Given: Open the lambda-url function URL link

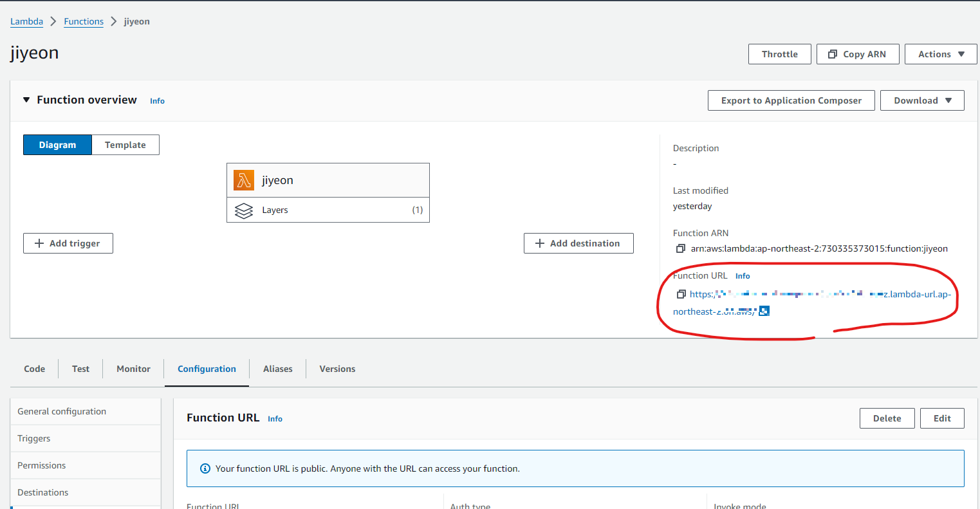Looking at the screenshot, I should click(x=812, y=302).
